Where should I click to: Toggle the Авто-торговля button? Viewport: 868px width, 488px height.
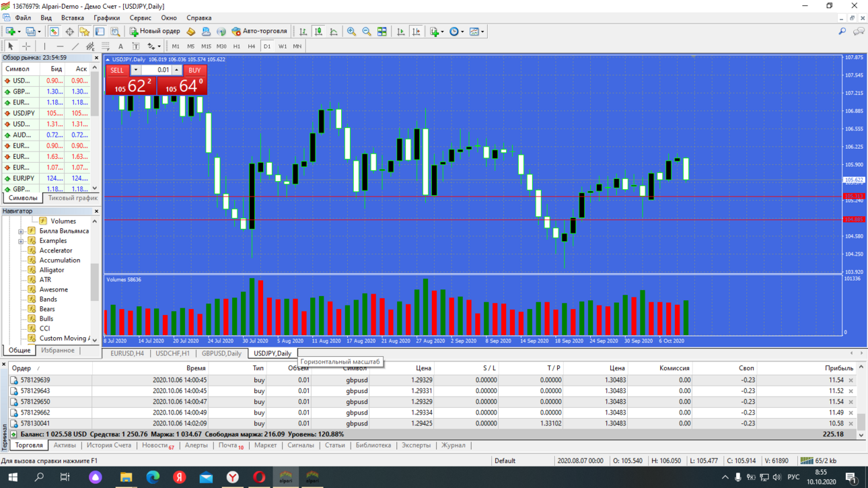click(x=260, y=32)
